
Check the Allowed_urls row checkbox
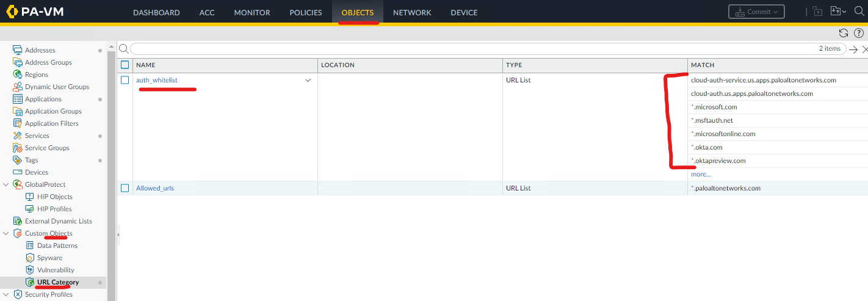click(x=125, y=188)
